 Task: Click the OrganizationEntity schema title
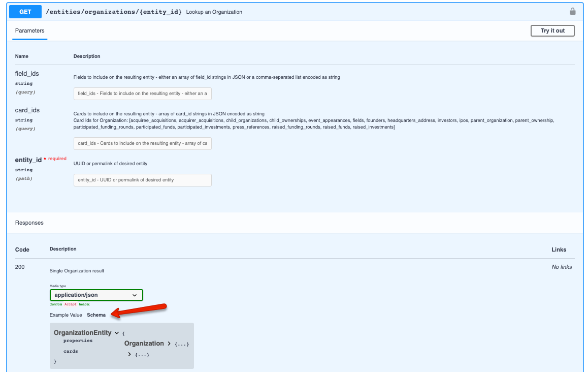tap(82, 332)
